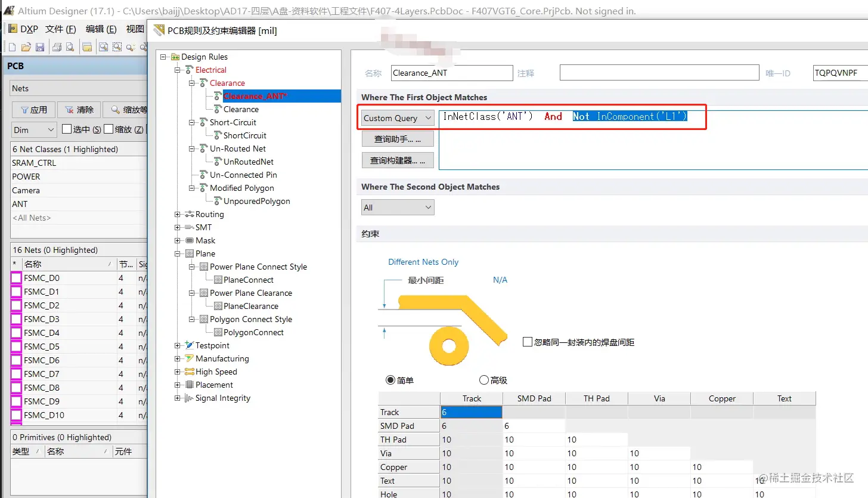Click the High Speed category icon
This screenshot has width=868, height=498.
click(190, 372)
